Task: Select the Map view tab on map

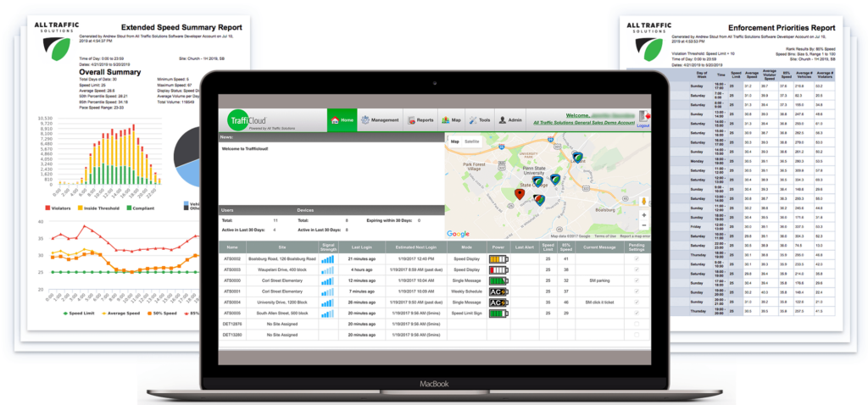Action: pyautogui.click(x=454, y=141)
